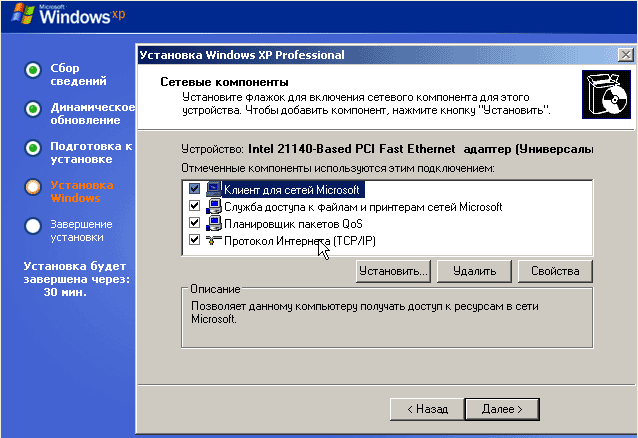Click the TCP/IP protocol network icon

pyautogui.click(x=214, y=240)
